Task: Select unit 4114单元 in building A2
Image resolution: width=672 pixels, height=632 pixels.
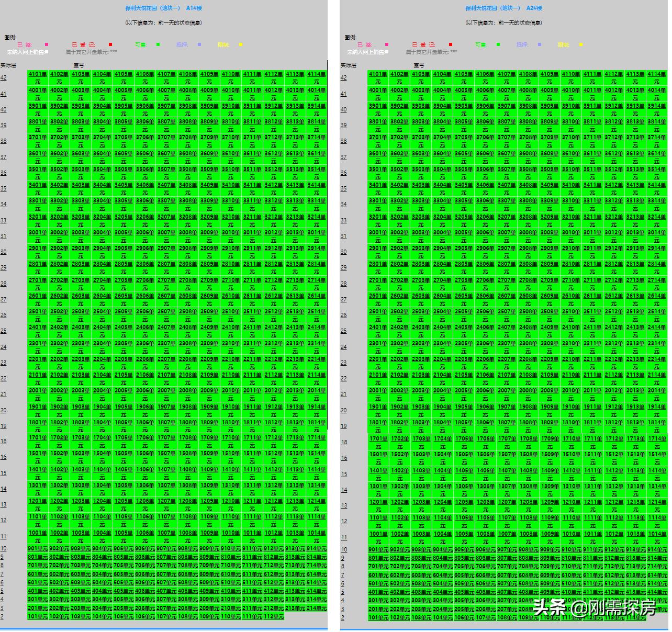Action: (656, 74)
